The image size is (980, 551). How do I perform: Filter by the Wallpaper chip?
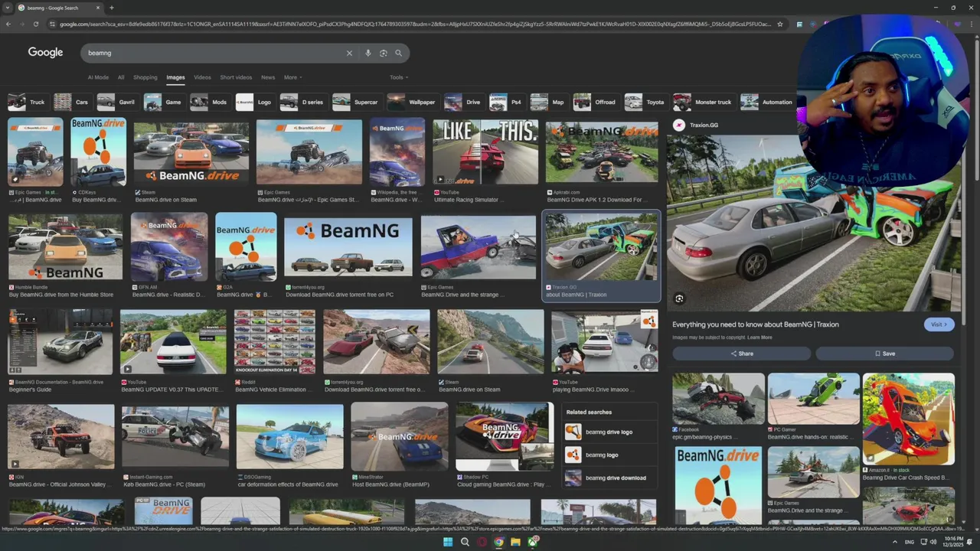click(x=412, y=102)
